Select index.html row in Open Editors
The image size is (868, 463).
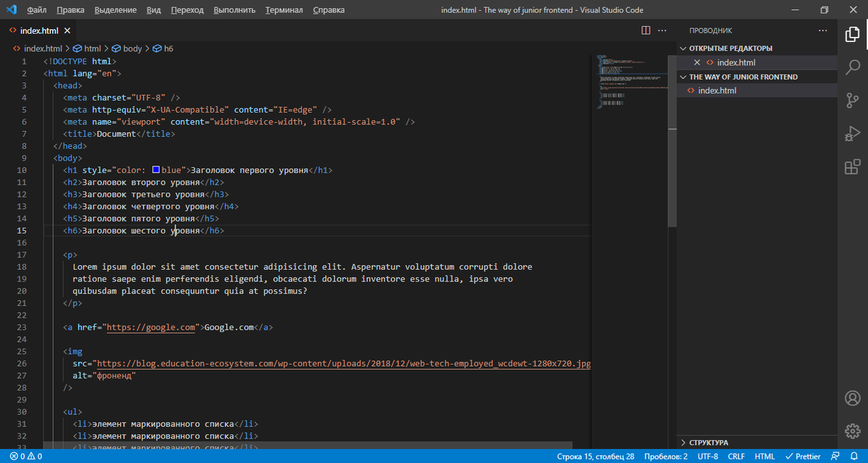(757, 62)
